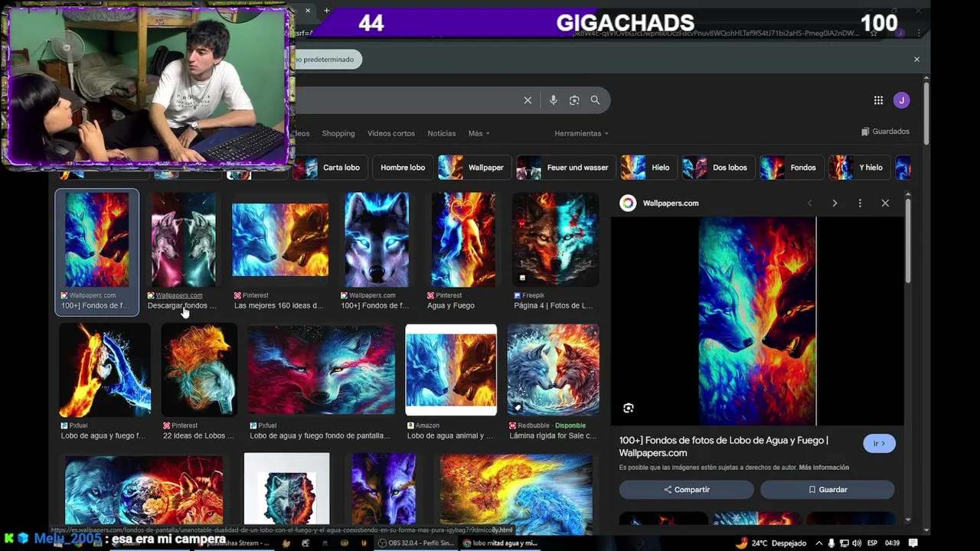The height and width of the screenshot is (551, 980).
Task: Switch to the Shopping results tab
Action: [x=338, y=133]
